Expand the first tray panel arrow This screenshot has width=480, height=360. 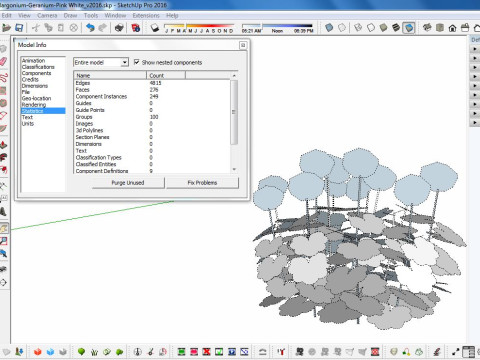(x=474, y=49)
